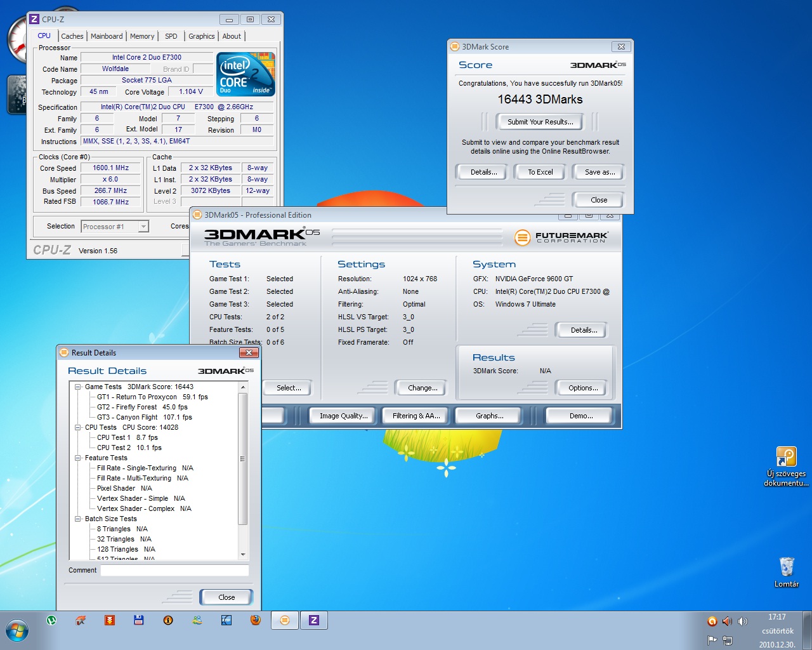
Task: Open the CPU tab in CPU-Z
Action: coord(44,36)
